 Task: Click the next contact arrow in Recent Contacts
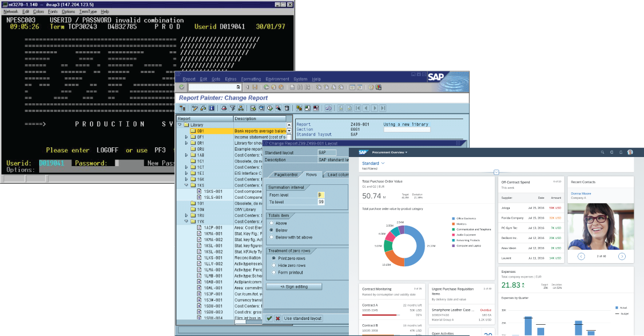622,256
